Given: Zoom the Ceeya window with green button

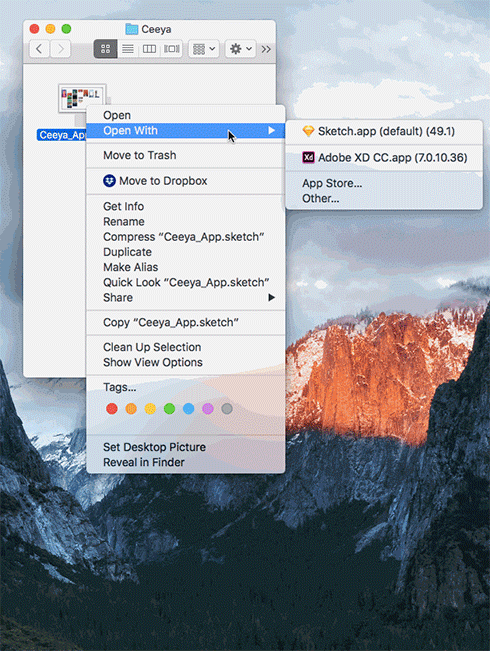Looking at the screenshot, I should tap(66, 29).
